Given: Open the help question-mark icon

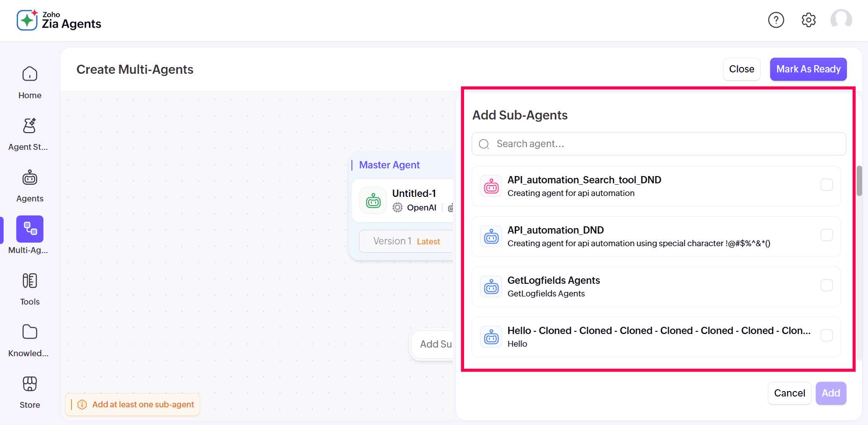Looking at the screenshot, I should point(776,20).
